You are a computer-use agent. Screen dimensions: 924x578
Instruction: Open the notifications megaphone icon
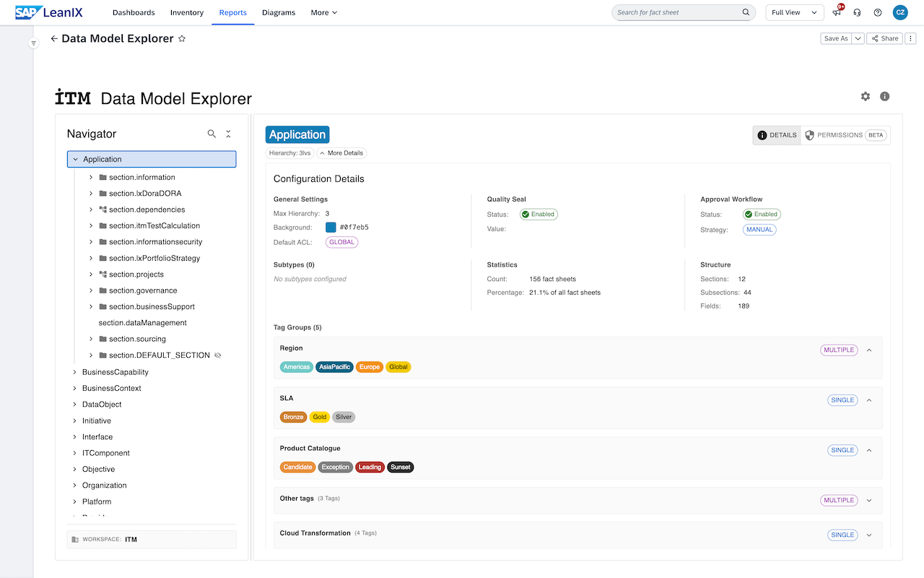click(x=837, y=12)
